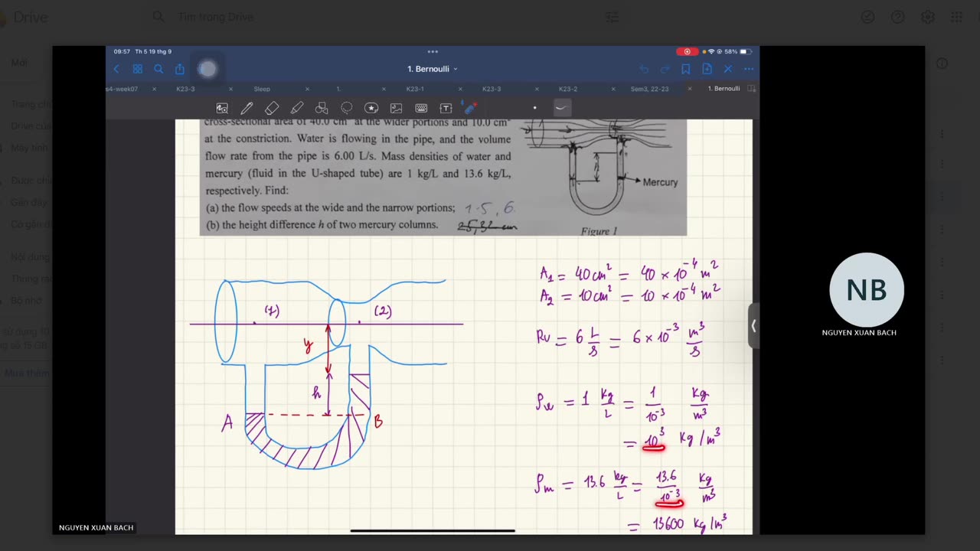Add a new page to the notebook

pyautogui.click(x=707, y=69)
